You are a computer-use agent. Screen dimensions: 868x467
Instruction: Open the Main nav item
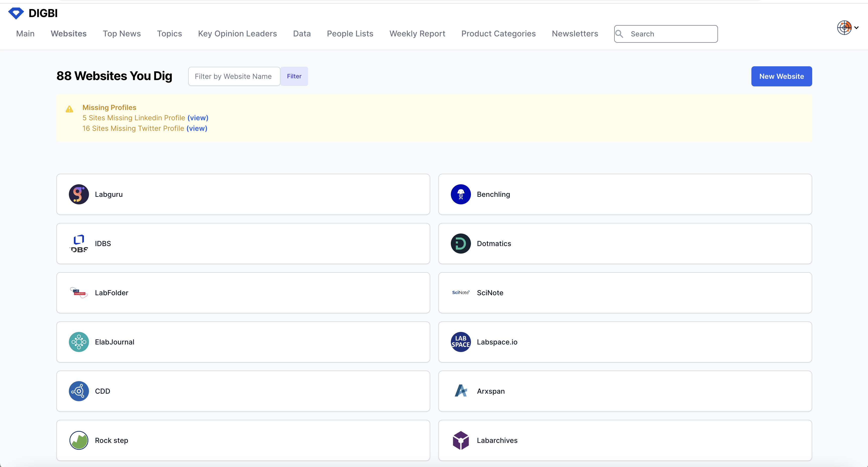[x=25, y=34]
